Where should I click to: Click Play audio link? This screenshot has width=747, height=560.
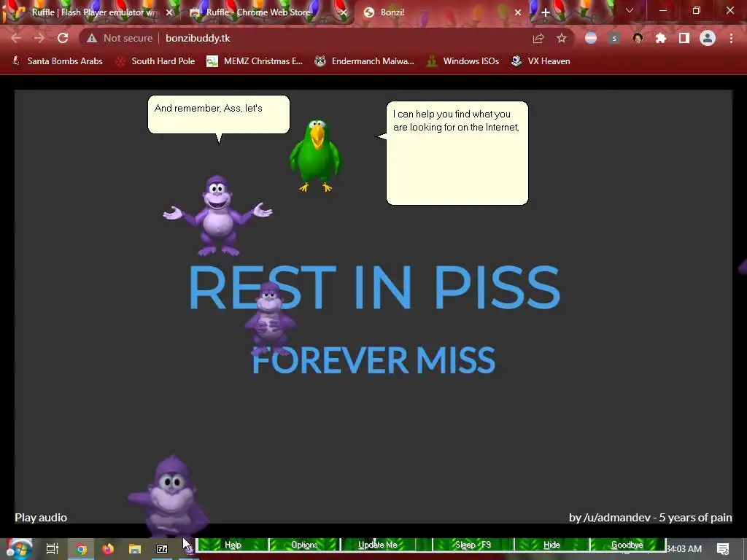click(41, 518)
